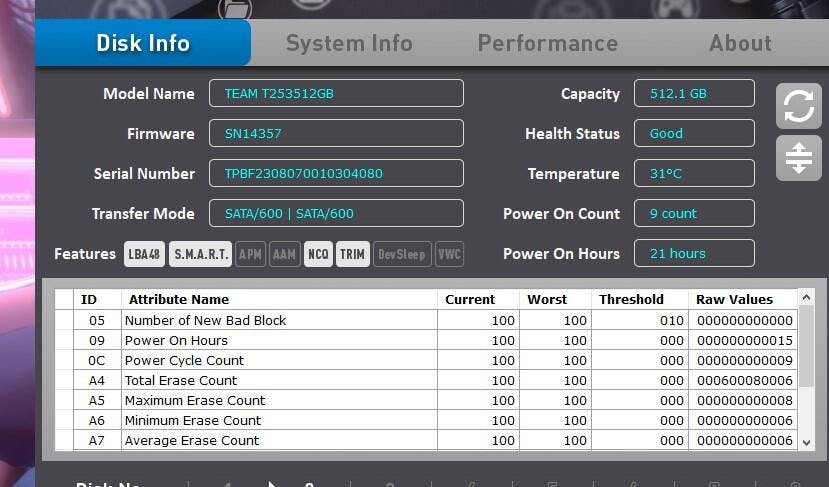Click the Transfer Mode field SATA/600

pos(336,213)
